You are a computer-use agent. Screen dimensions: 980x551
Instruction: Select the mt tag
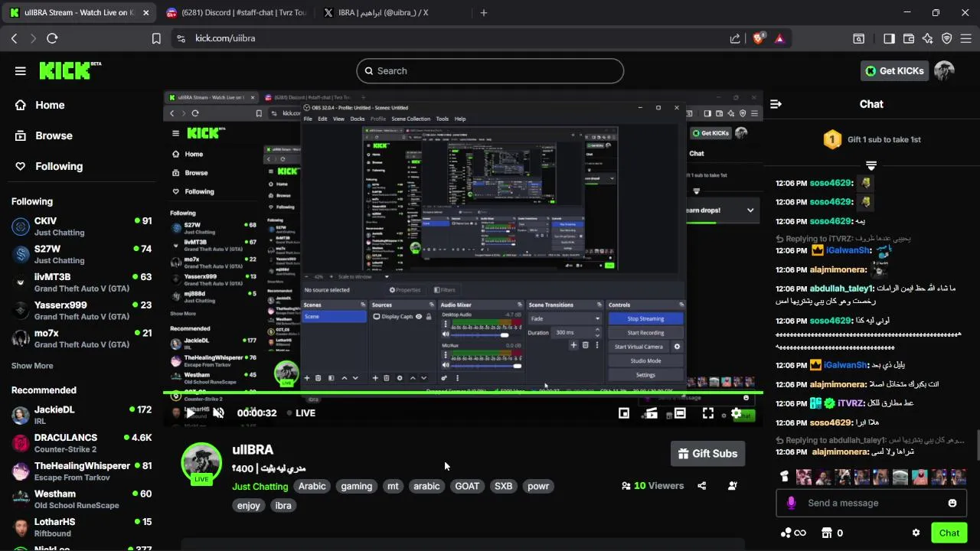393,486
